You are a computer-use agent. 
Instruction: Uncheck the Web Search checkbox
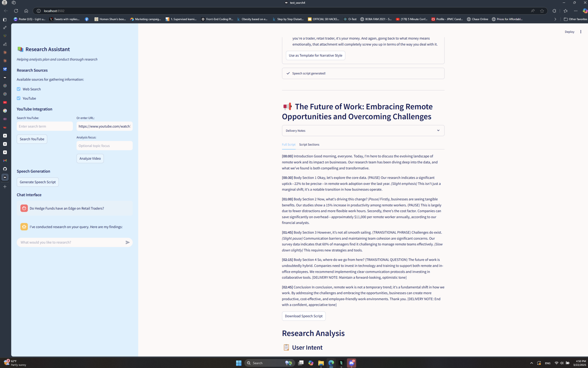click(19, 89)
